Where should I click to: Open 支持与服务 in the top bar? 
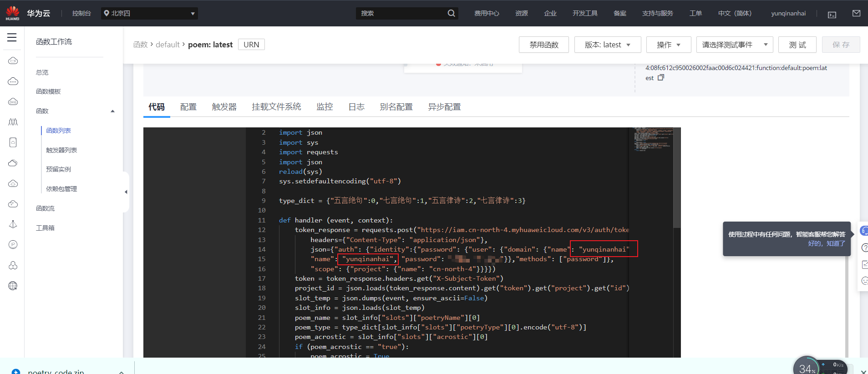[658, 13]
